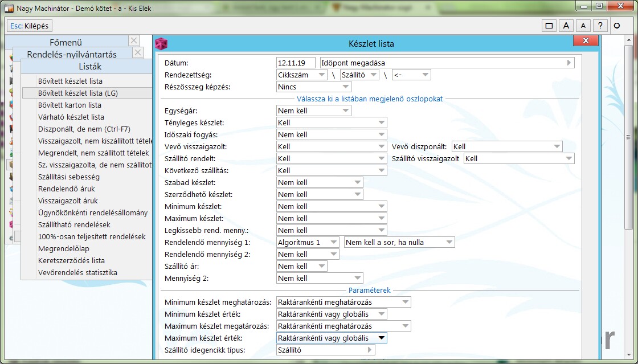Viewport: 638px width, 364px height.
Task: Click the small A font-decrease icon
Action: 582,26
